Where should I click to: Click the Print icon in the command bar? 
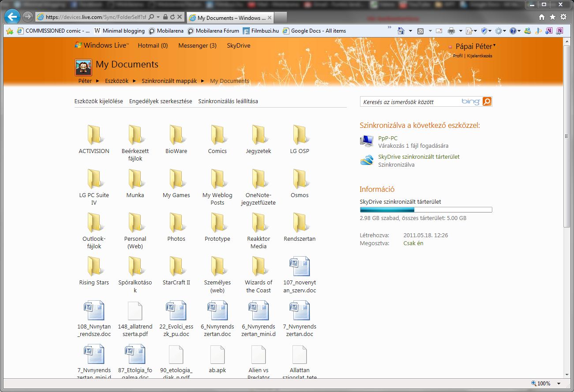click(x=451, y=31)
